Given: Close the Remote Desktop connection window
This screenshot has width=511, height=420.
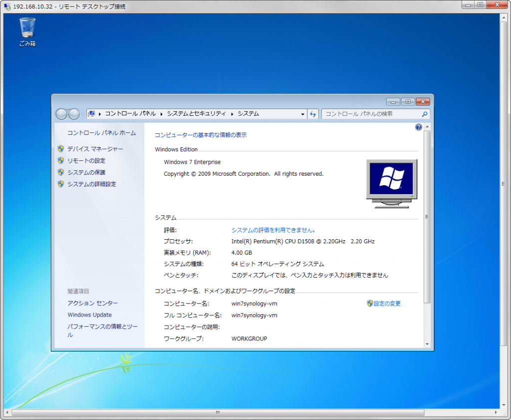Looking at the screenshot, I should click(x=498, y=4).
